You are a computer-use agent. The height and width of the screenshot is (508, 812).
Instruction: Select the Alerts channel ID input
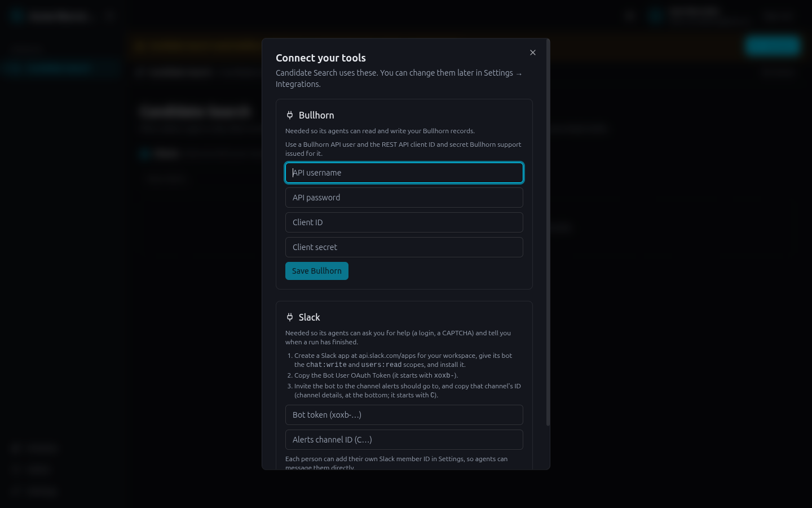404,440
